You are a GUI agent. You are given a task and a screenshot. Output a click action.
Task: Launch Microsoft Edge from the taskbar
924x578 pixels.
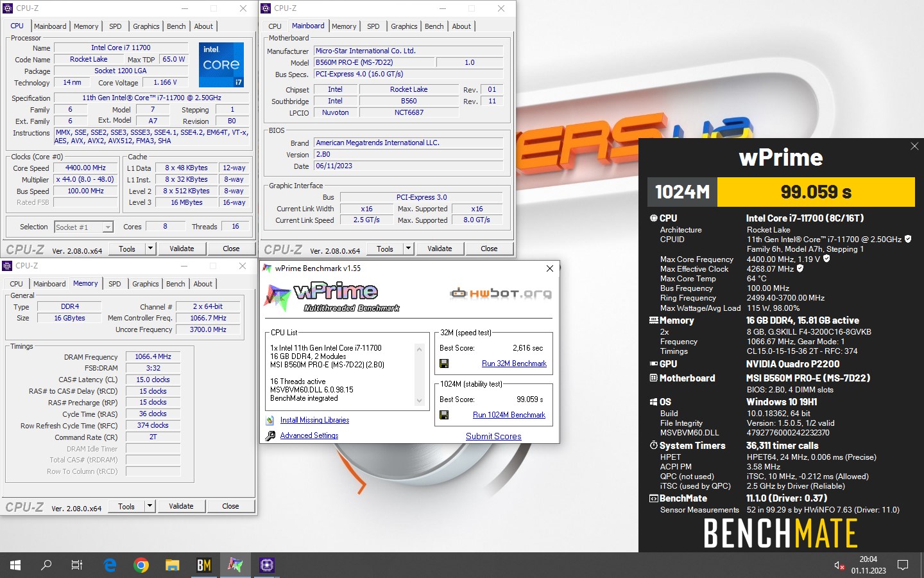point(110,565)
